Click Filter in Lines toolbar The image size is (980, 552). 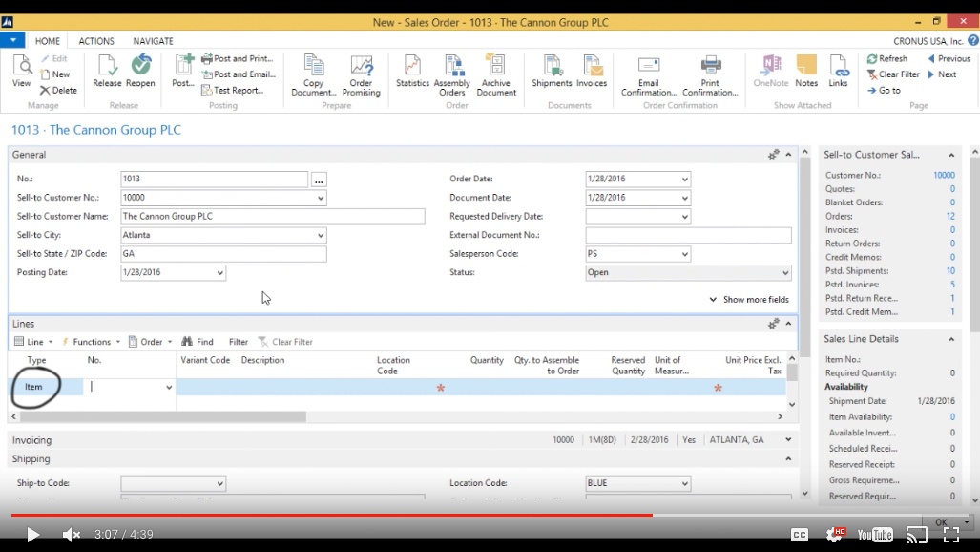239,342
